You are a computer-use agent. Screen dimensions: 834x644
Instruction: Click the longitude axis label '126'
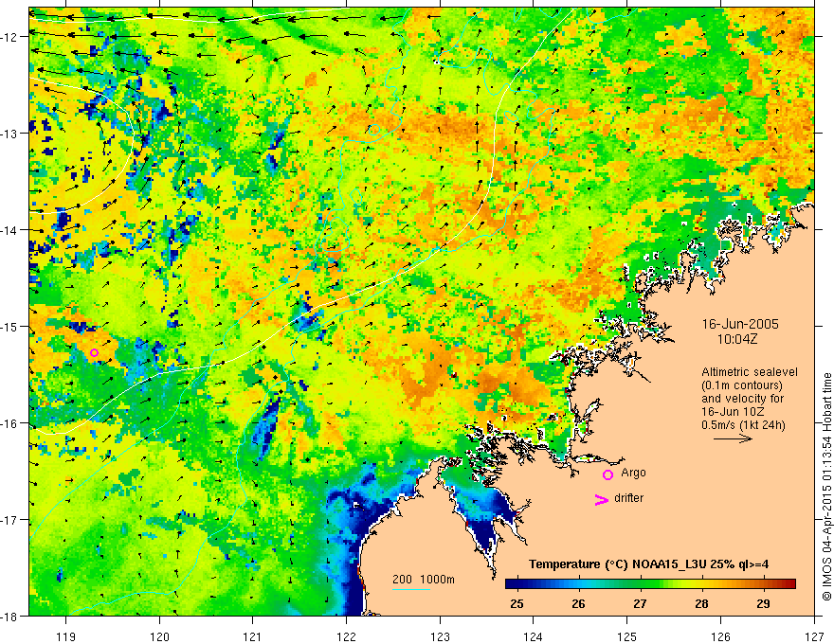720,636
